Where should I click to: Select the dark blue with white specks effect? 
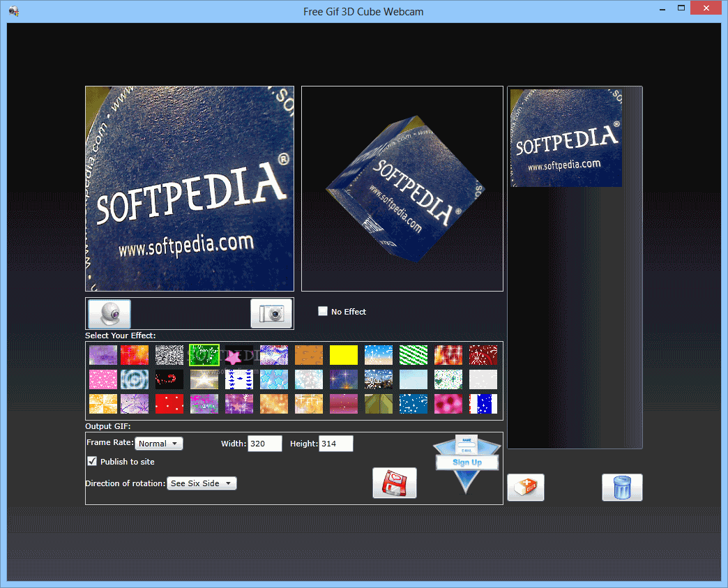tap(414, 404)
